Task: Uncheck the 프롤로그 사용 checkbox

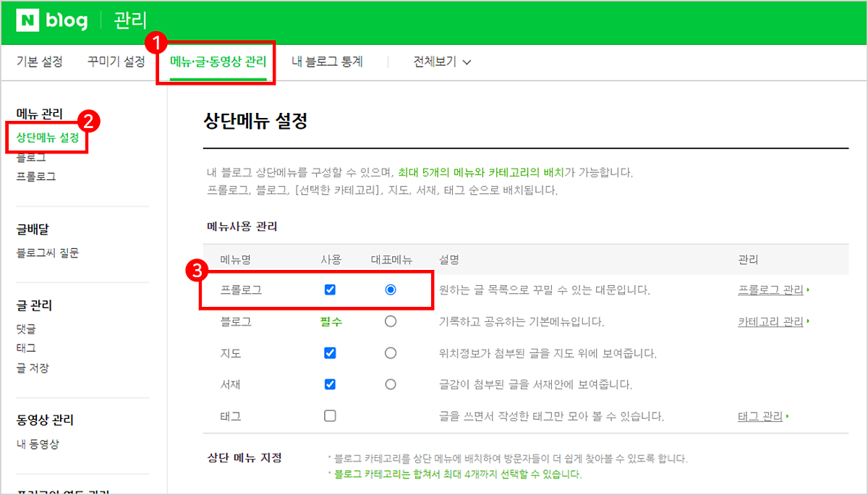Action: tap(331, 289)
